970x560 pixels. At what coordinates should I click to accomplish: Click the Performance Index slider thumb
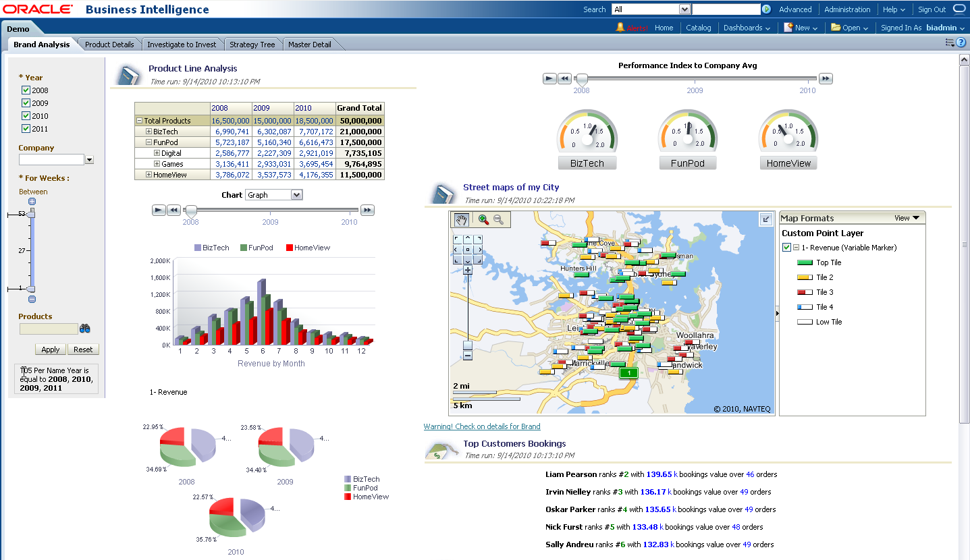pyautogui.click(x=581, y=79)
